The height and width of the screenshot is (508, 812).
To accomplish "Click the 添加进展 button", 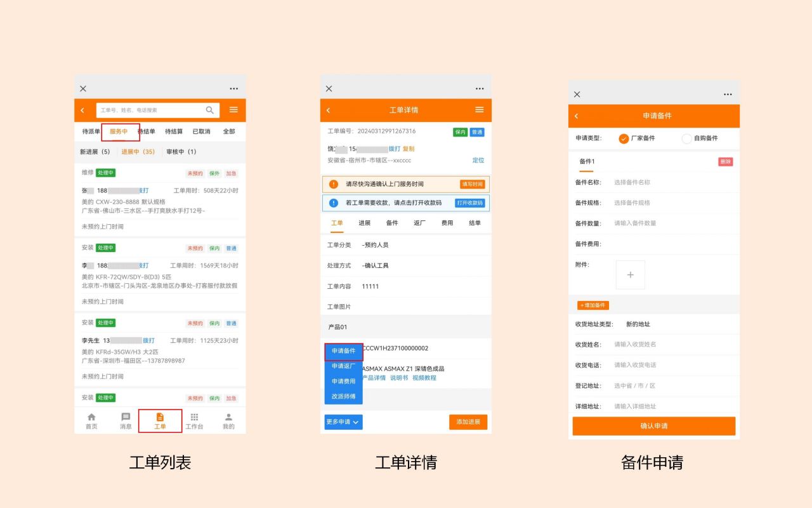I will point(468,422).
